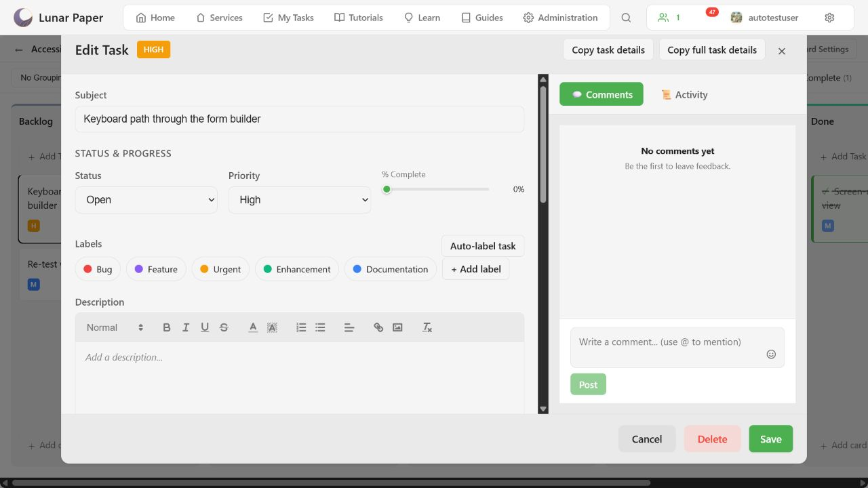
Task: Insert a hyperlink in the description
Action: click(378, 327)
